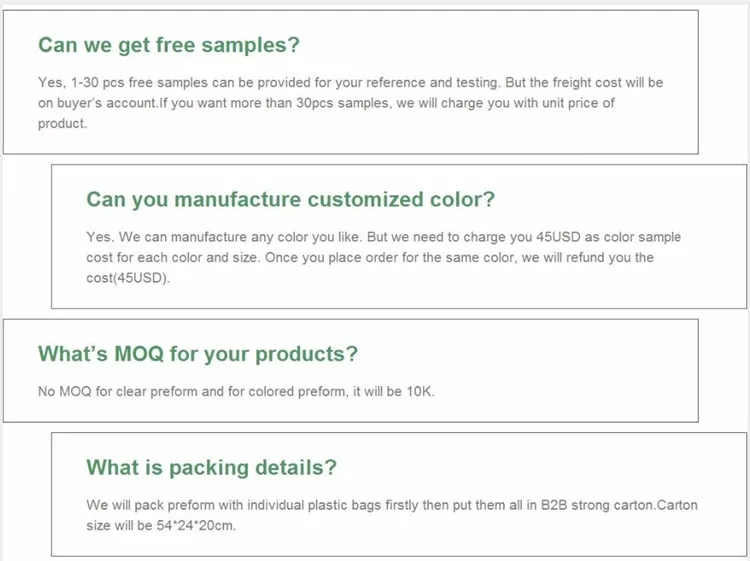Click the "Can we get free samples?" heading
Viewport: 750px width, 561px height.
169,45
